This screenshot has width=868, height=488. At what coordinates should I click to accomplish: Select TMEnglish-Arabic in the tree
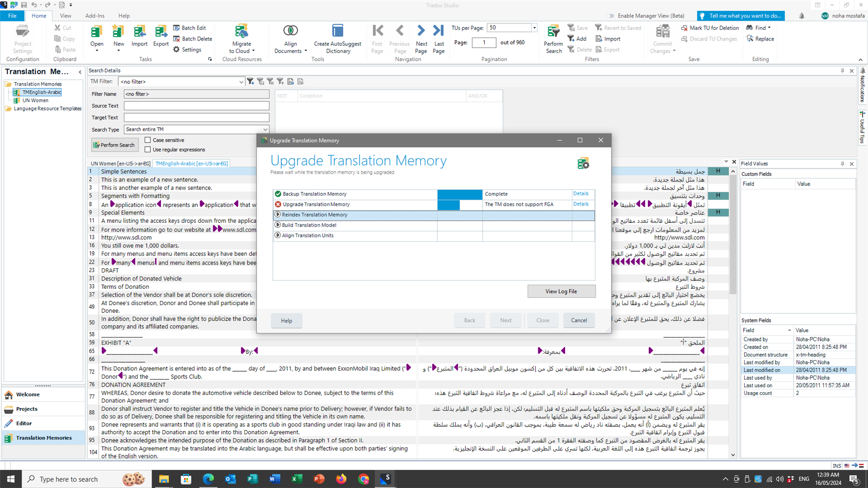(x=41, y=92)
